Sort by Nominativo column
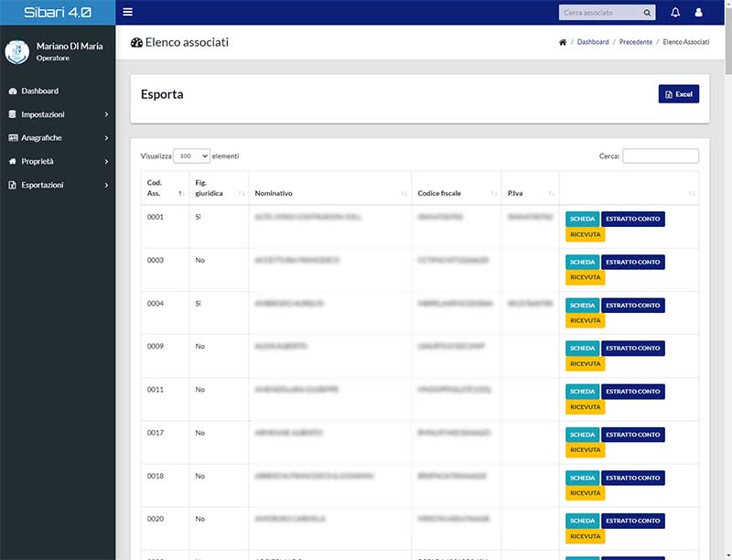This screenshot has width=732, height=560. click(330, 188)
